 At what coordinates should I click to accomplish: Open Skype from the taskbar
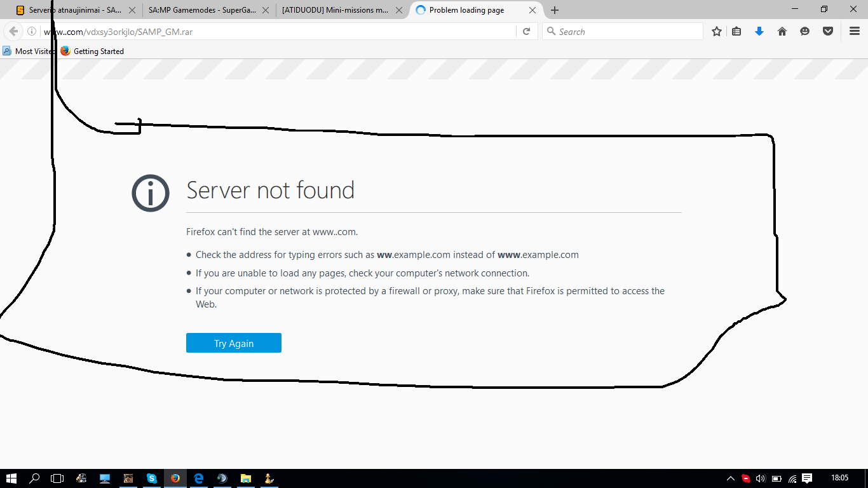pyautogui.click(x=152, y=478)
